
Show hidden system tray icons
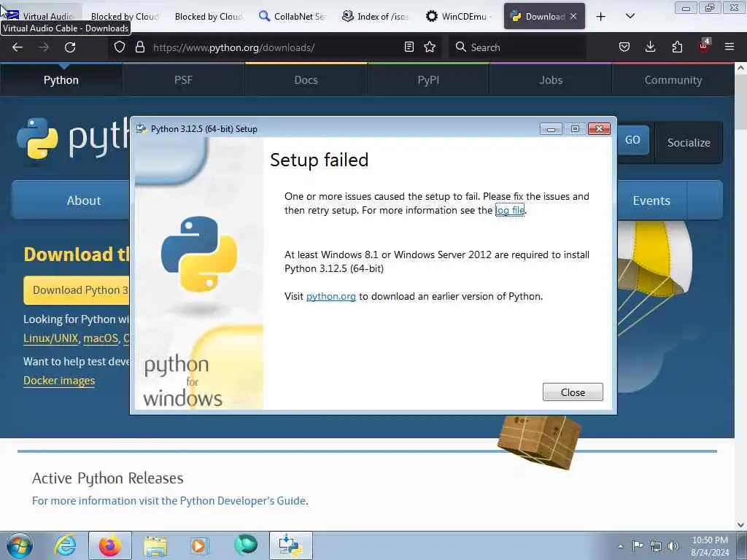click(x=620, y=546)
